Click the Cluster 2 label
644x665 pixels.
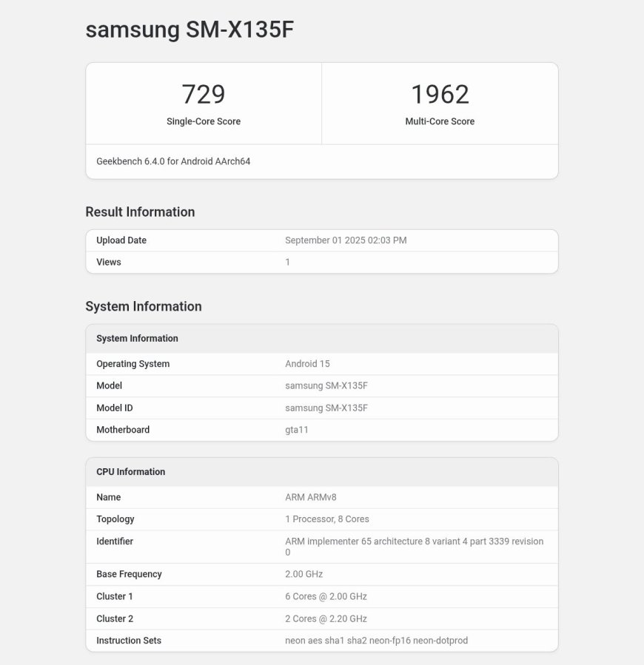point(115,618)
